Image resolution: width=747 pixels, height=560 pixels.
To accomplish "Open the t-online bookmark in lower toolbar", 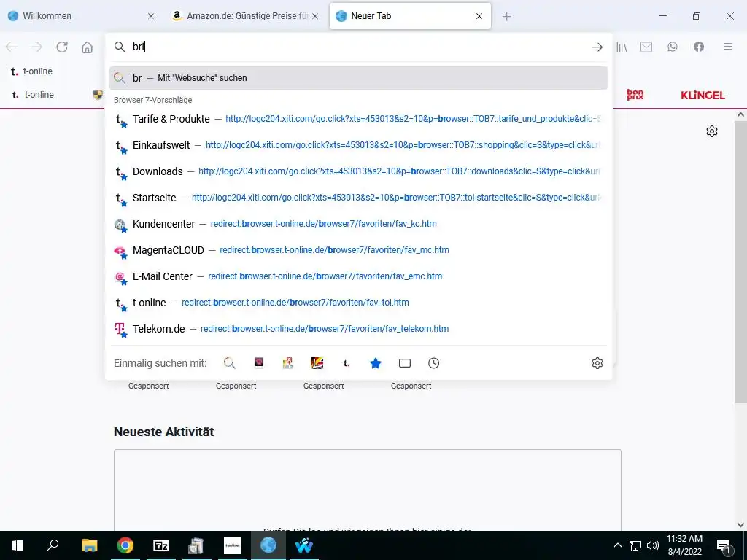I will pyautogui.click(x=33, y=95).
